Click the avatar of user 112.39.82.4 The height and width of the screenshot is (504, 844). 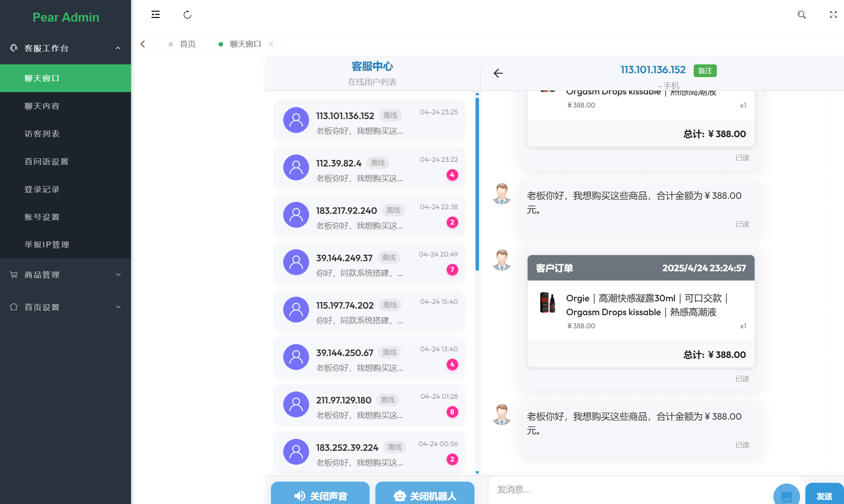pyautogui.click(x=296, y=168)
